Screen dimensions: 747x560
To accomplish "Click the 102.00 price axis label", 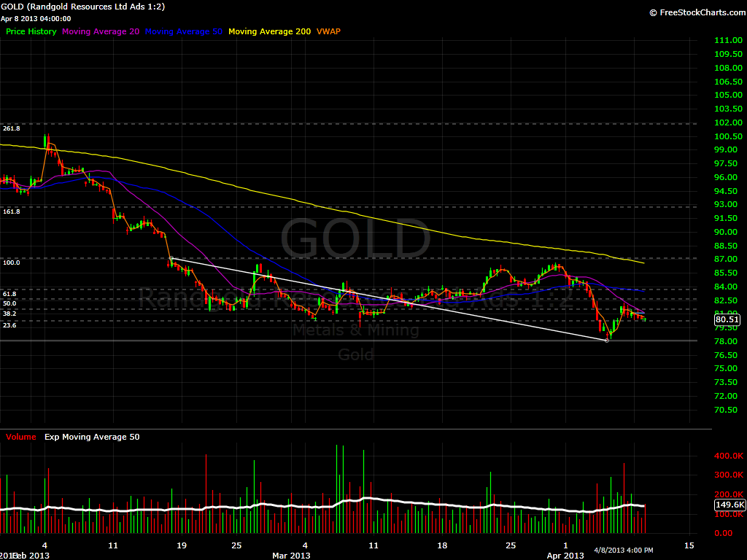I will coord(729,122).
